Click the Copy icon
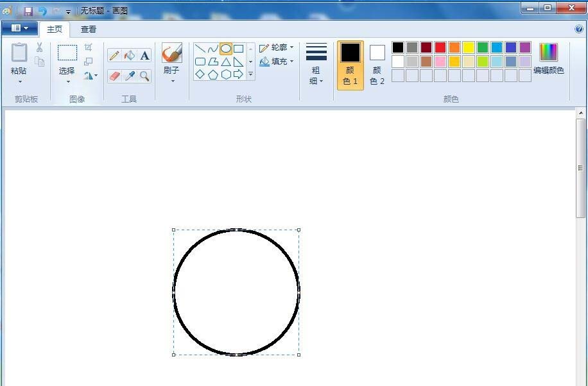Viewport: 588px width, 386px height. (x=39, y=61)
